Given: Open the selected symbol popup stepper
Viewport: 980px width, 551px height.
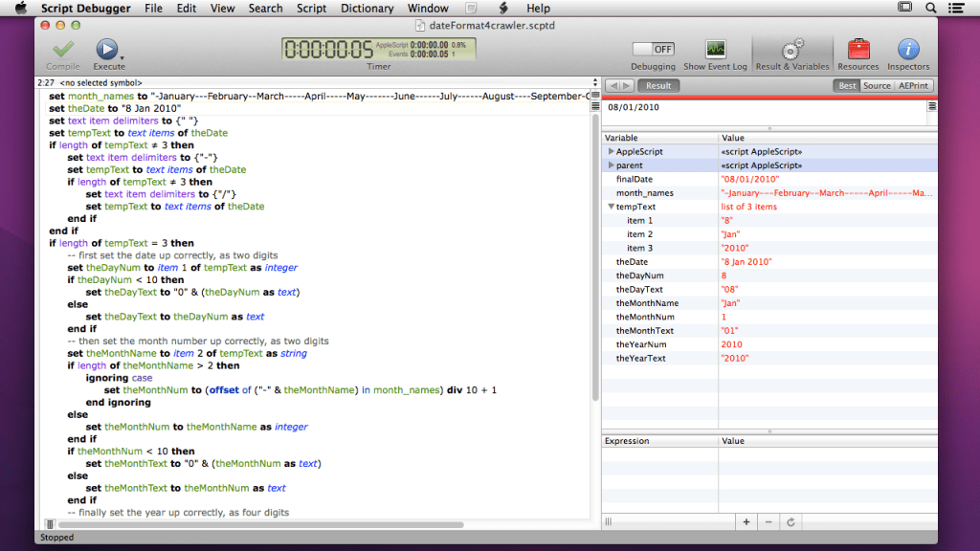Looking at the screenshot, I should [x=595, y=82].
